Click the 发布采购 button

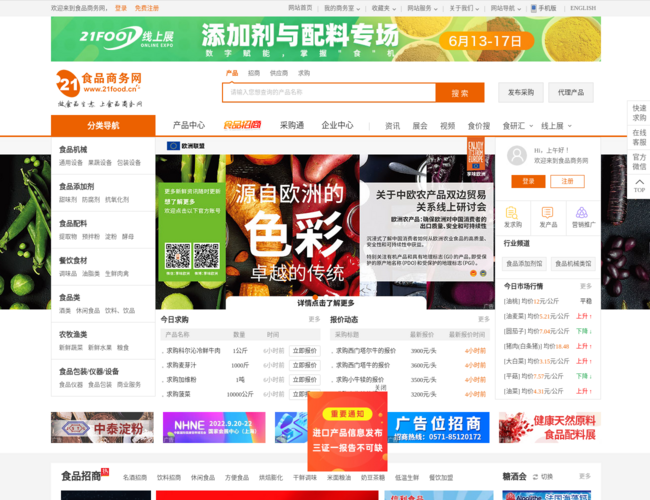tap(521, 92)
